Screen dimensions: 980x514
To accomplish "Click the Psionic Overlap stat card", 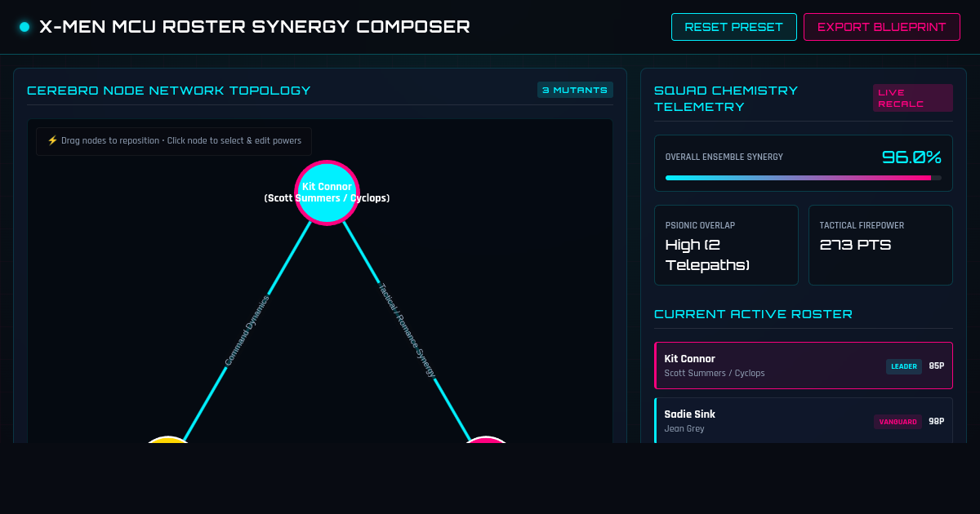I will pos(726,245).
